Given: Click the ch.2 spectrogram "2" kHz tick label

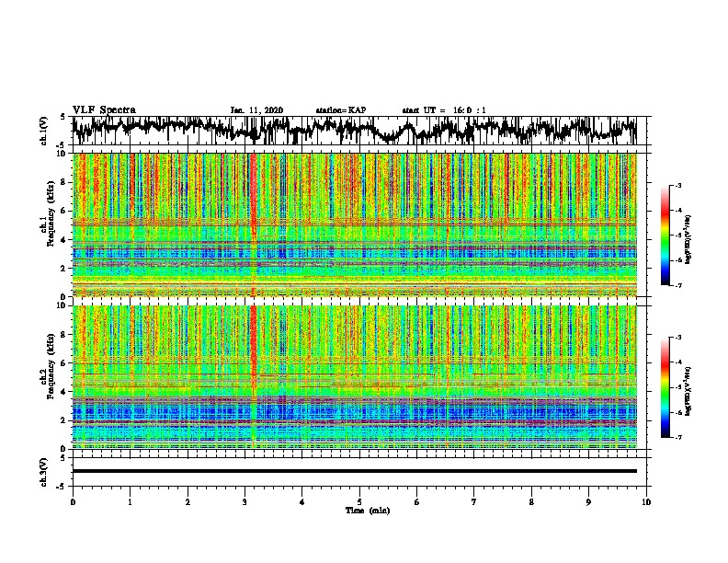Looking at the screenshot, I should click(64, 420).
